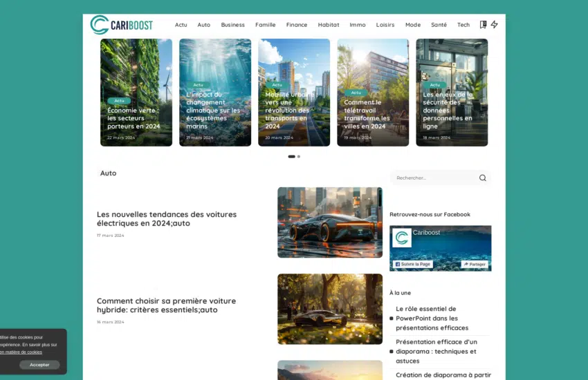Screen dimensions: 588x380
Task: Click the Actu tag on télétravail card
Action: pos(356,93)
